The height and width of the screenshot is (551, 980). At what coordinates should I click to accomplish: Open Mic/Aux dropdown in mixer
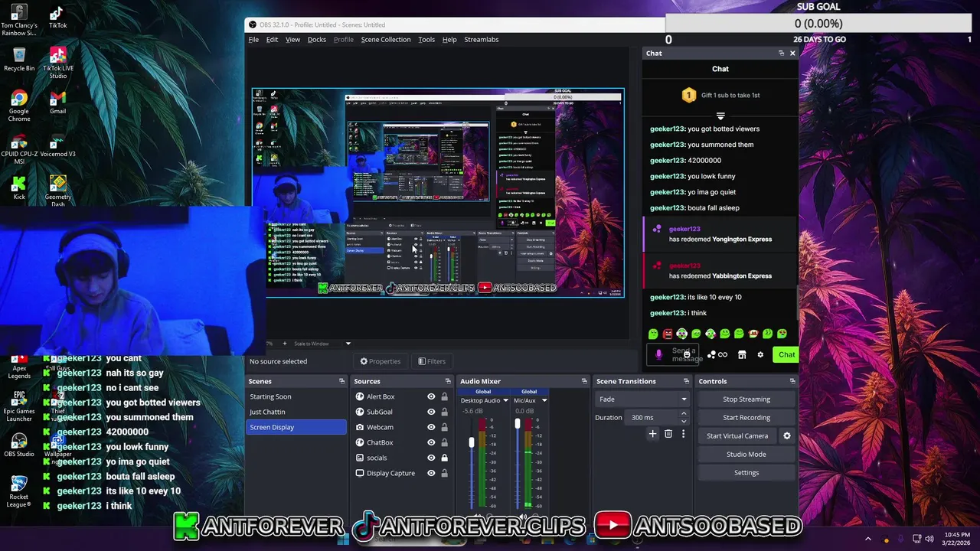point(544,400)
